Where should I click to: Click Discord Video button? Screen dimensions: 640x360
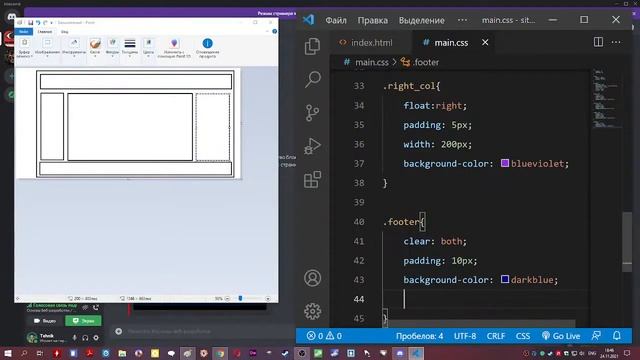click(x=45, y=321)
